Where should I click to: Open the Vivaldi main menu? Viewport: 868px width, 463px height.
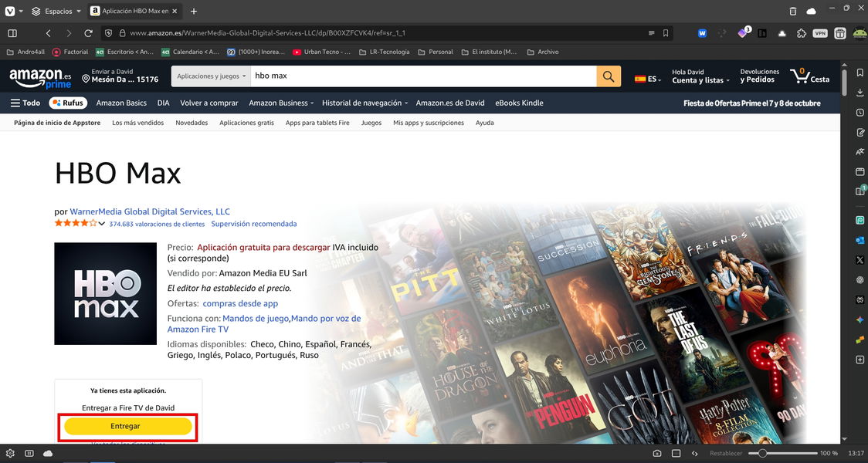click(9, 11)
